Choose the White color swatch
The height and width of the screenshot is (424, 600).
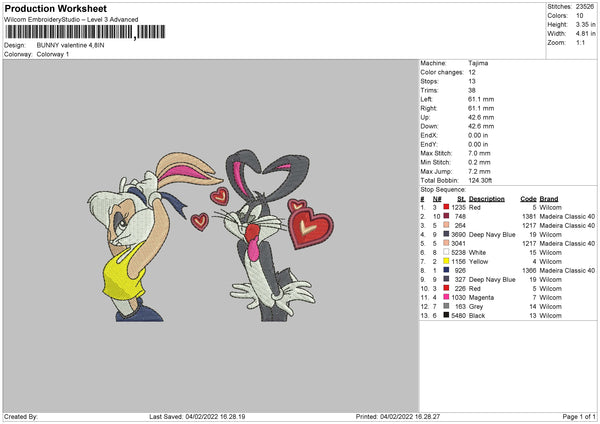pyautogui.click(x=446, y=252)
